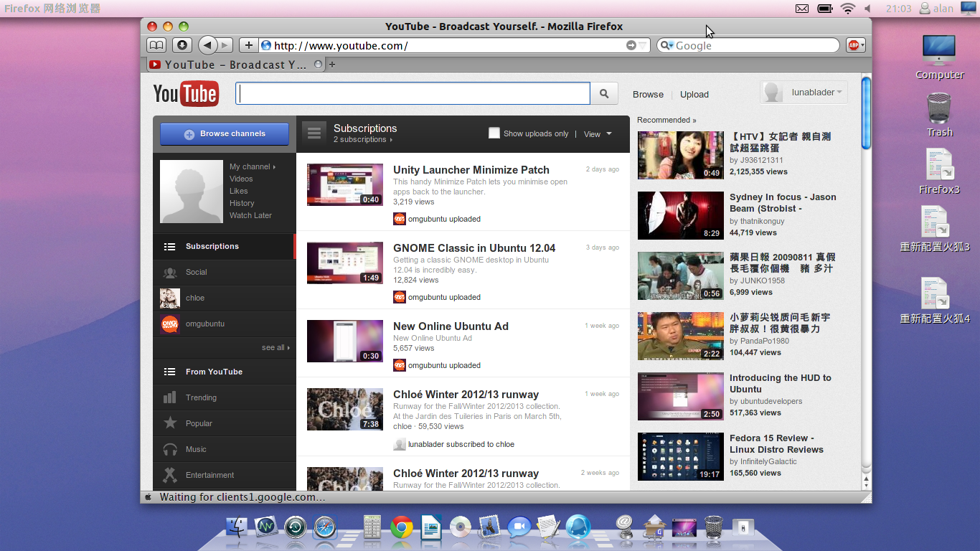The width and height of the screenshot is (980, 551).
Task: Expand the Recommended » link
Action: tap(666, 120)
